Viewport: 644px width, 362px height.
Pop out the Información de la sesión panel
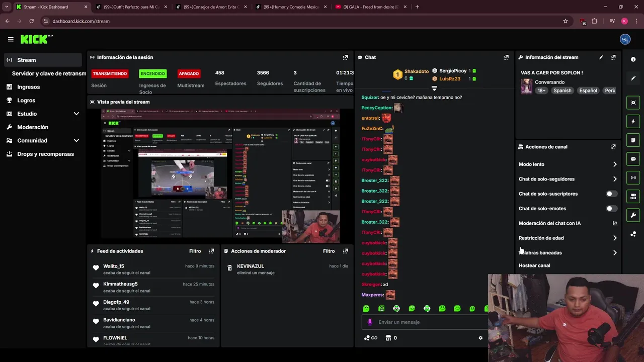click(x=345, y=57)
